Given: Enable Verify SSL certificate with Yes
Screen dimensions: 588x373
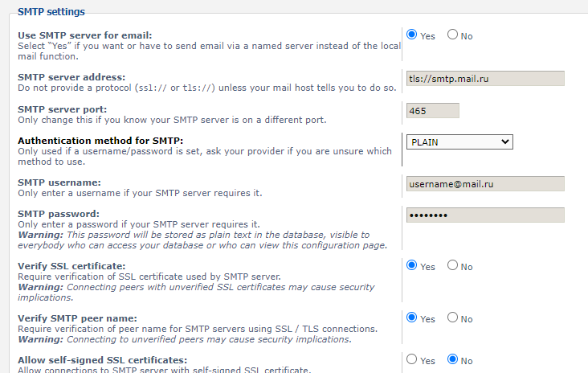Looking at the screenshot, I should [x=412, y=266].
